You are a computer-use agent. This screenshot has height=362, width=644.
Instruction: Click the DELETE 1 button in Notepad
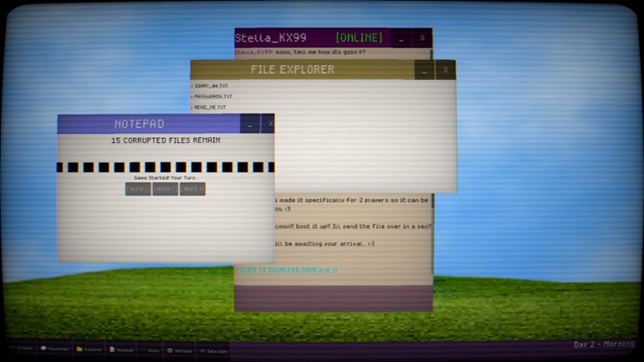pos(138,189)
